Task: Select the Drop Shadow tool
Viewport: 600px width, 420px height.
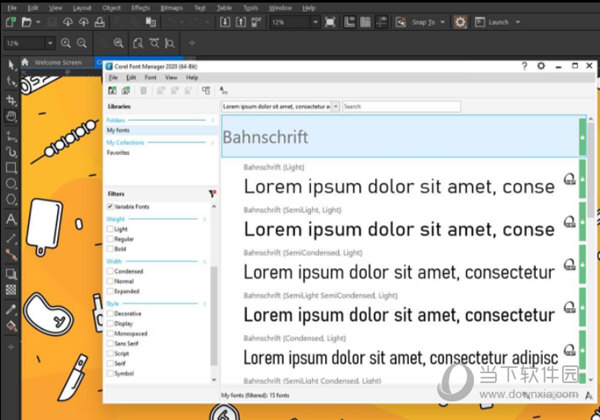Action: (11, 273)
